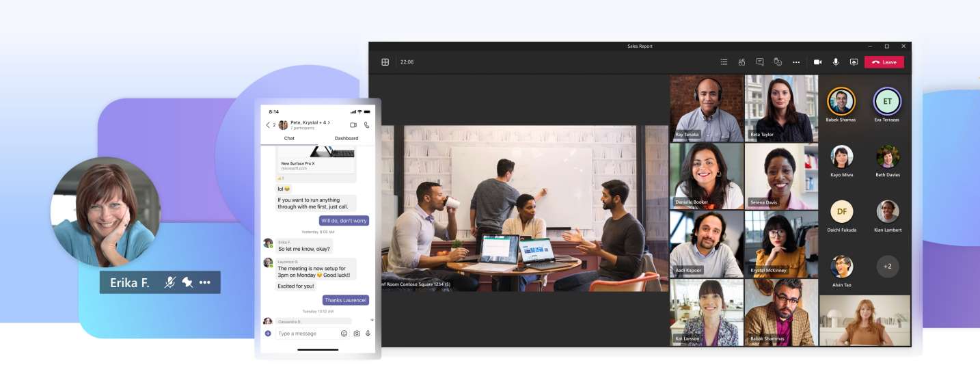Toggle the pin on Erika F. label
Image resolution: width=980 pixels, height=391 pixels.
coord(187,282)
